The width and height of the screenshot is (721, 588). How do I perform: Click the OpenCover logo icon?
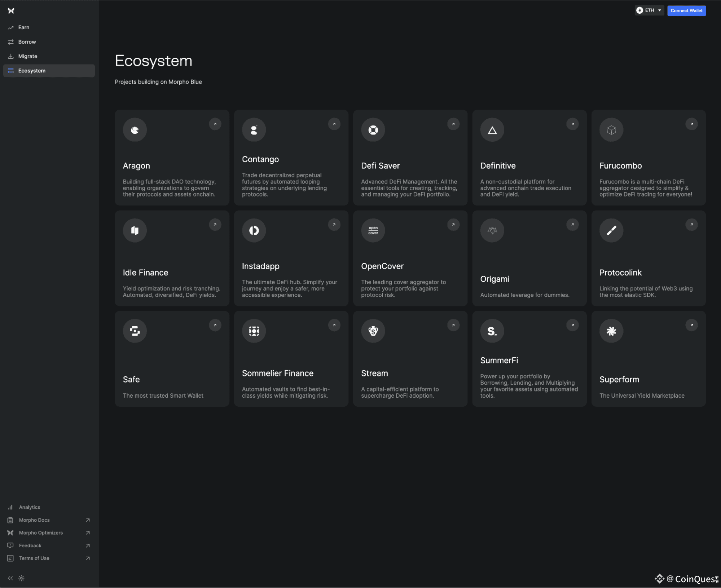coord(373,230)
